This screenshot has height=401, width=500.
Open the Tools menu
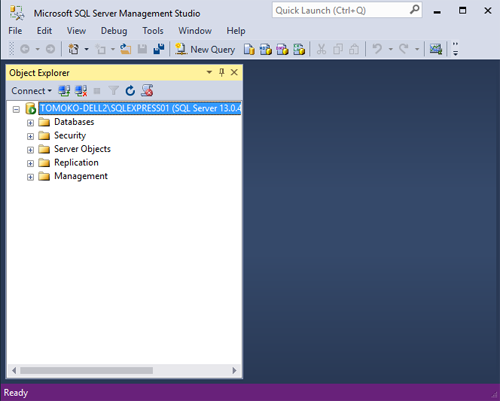point(153,31)
